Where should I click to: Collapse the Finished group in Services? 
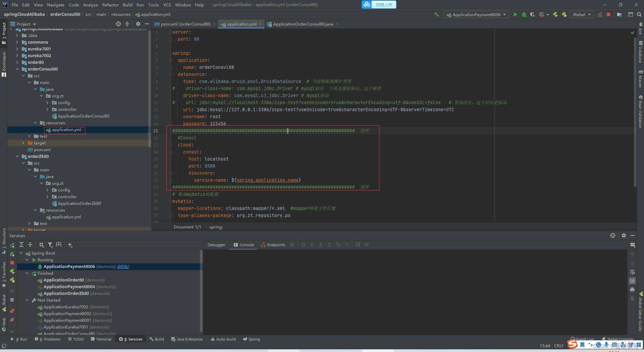coord(27,273)
